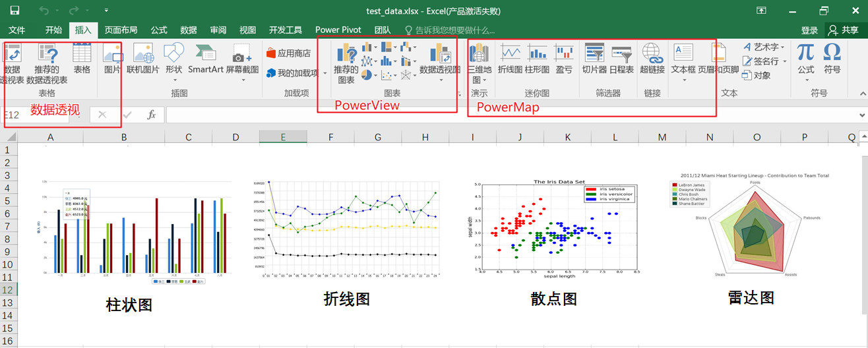The width and height of the screenshot is (868, 348).
Task: Insert a column sparkline (柱形图)
Action: (x=537, y=59)
